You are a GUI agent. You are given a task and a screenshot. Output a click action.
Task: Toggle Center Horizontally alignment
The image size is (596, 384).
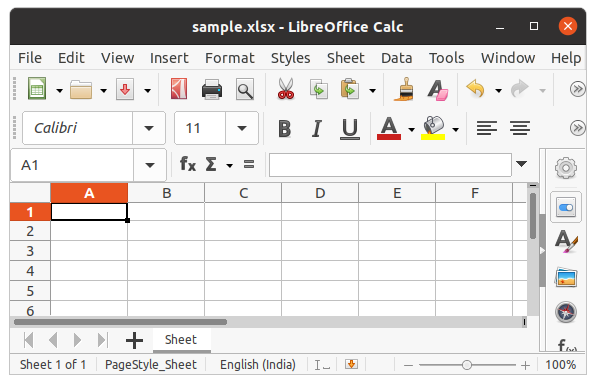pyautogui.click(x=520, y=128)
